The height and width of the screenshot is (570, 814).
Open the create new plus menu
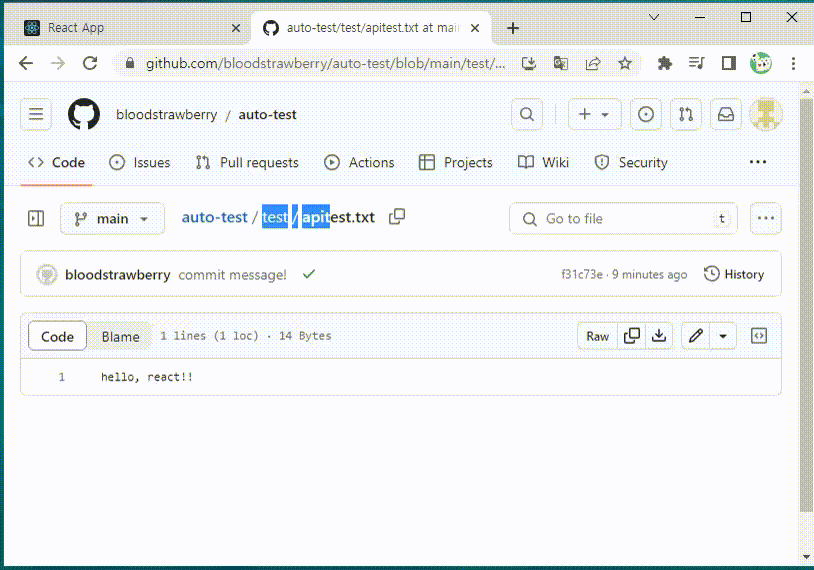pos(594,114)
